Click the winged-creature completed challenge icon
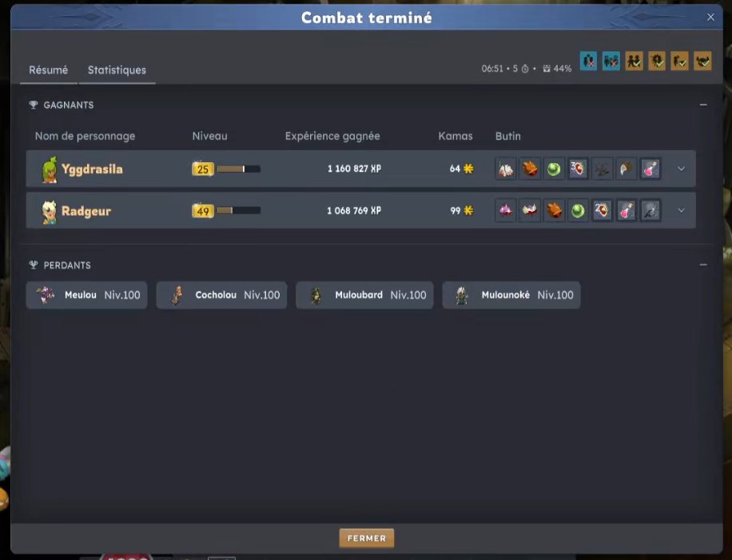 [702, 62]
